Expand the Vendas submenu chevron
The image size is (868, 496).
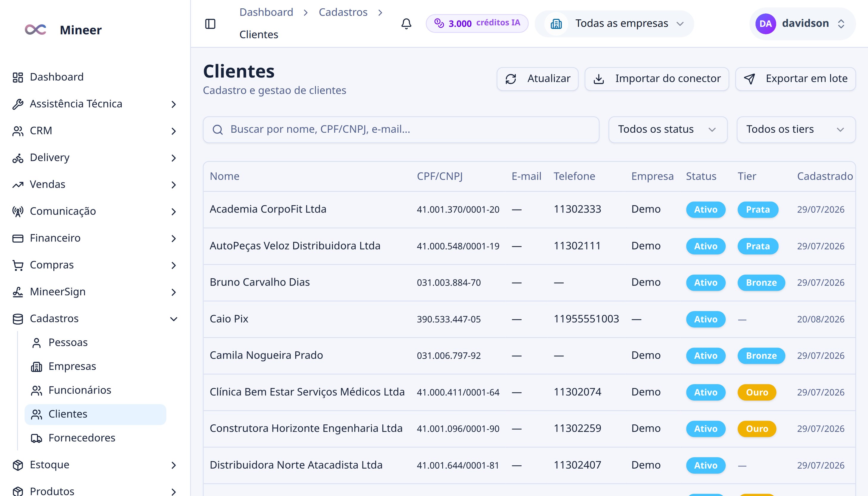coord(174,185)
